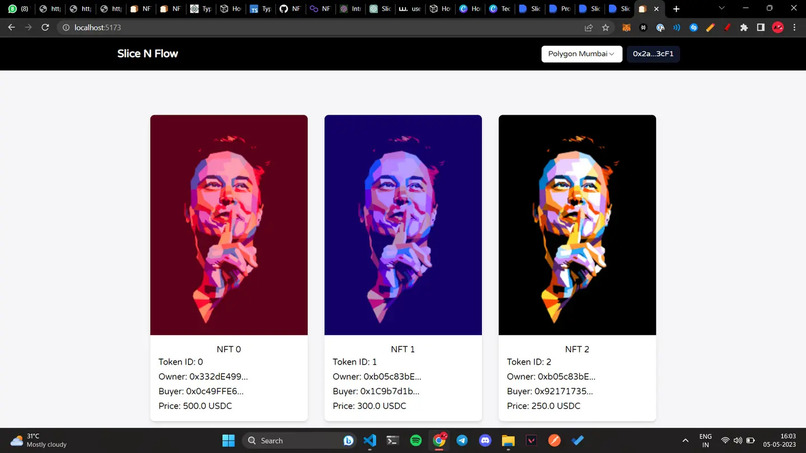Click the Slice N Flow logo text

tap(148, 53)
